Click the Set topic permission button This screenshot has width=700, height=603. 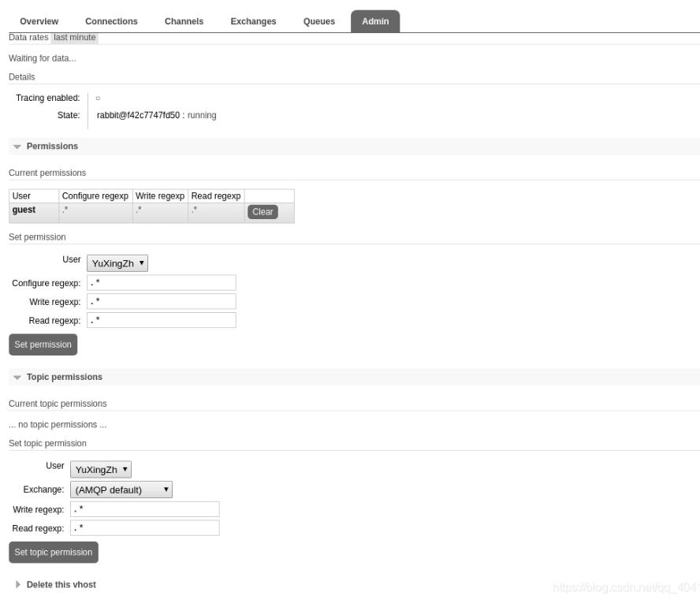(54, 553)
